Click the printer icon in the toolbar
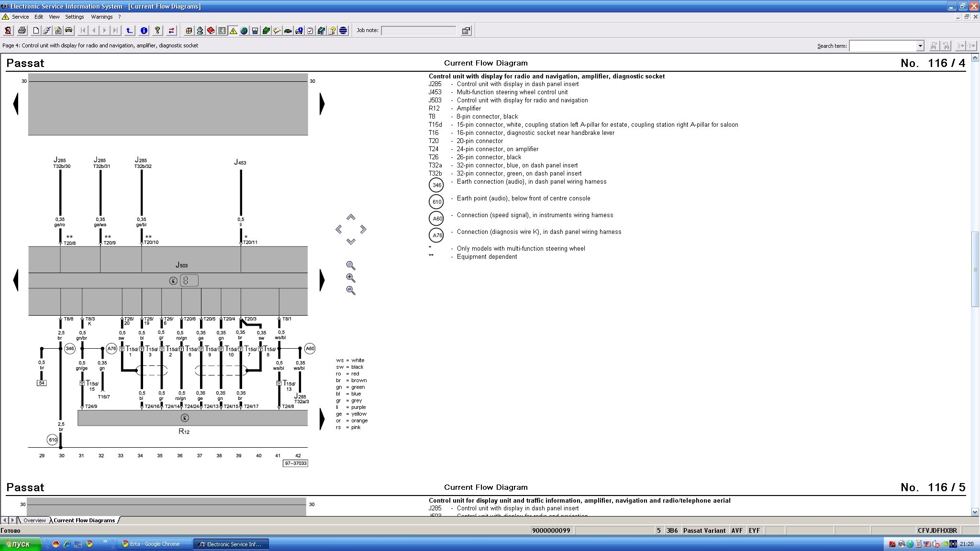980x551 pixels. pyautogui.click(x=22, y=31)
